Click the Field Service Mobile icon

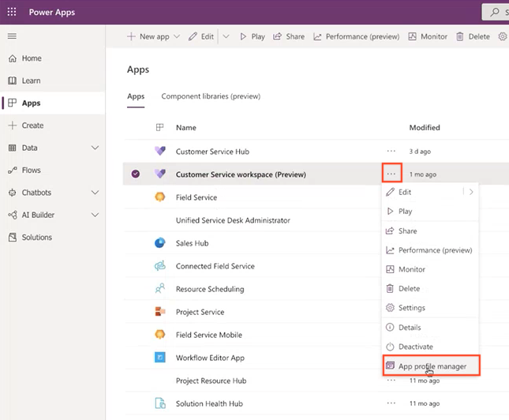[159, 334]
